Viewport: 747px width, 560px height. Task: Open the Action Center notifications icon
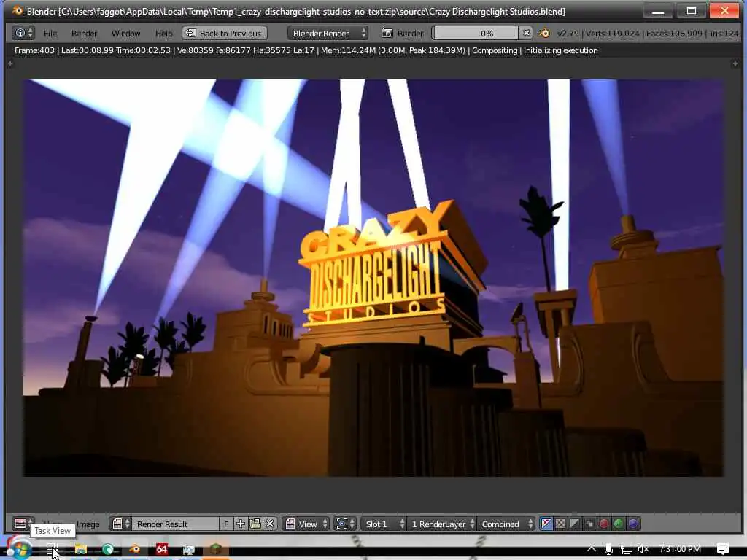tap(723, 549)
